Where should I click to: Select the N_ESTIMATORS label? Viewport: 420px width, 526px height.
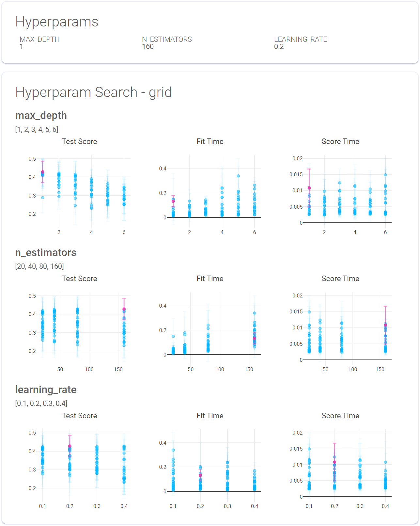[167, 39]
